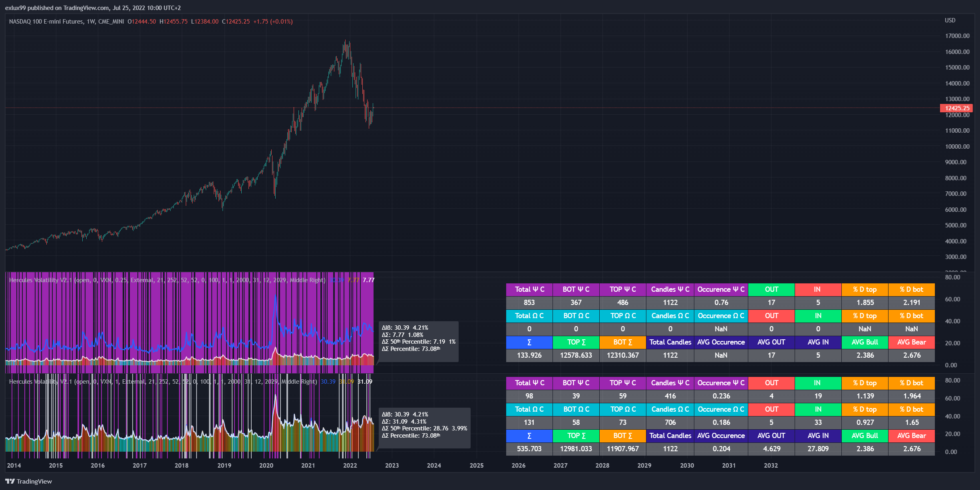980x490 pixels.
Task: Click the USD currency label on price axis
Action: coord(950,20)
